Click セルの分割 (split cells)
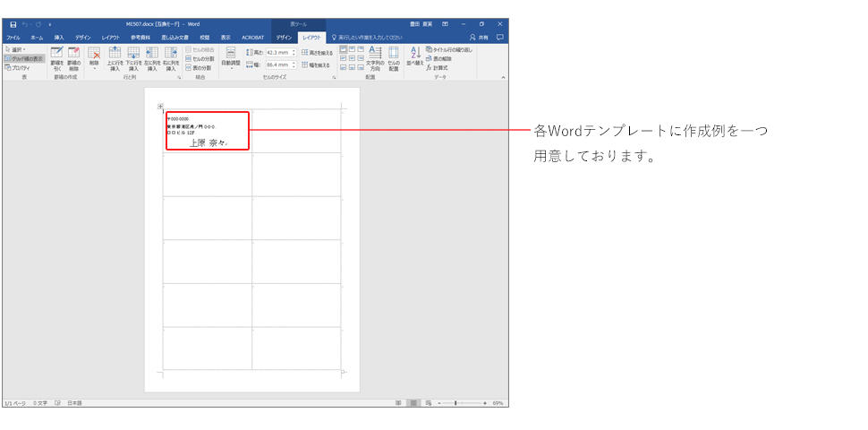Screen dimensions: 868x430 click(x=200, y=58)
